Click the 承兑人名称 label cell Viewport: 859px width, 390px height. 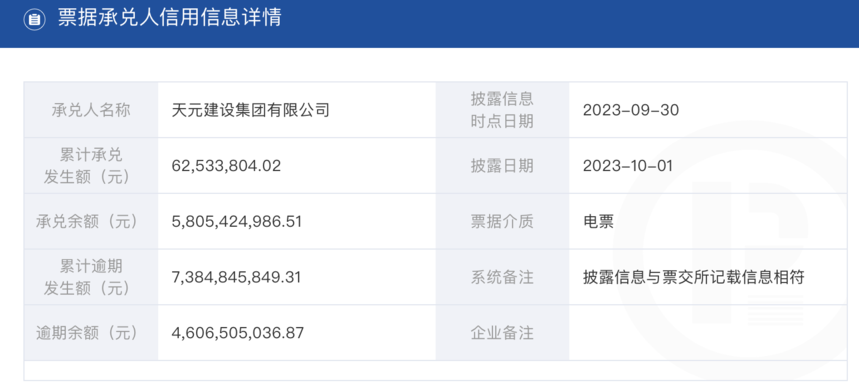pos(91,110)
